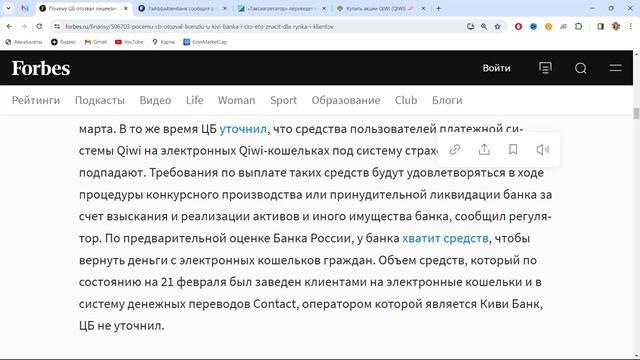This screenshot has width=640, height=360.
Task: Open the Авиабилеты bookmark
Action: point(24,42)
